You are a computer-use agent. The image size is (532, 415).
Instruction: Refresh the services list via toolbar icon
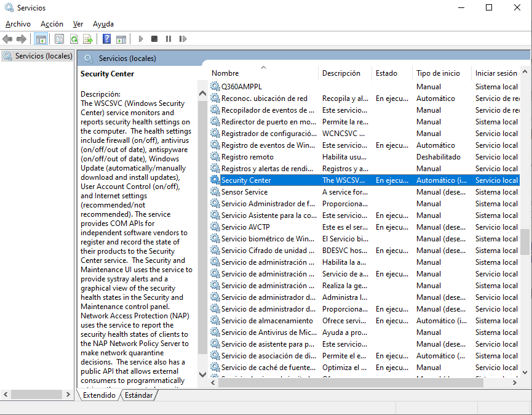(73, 39)
